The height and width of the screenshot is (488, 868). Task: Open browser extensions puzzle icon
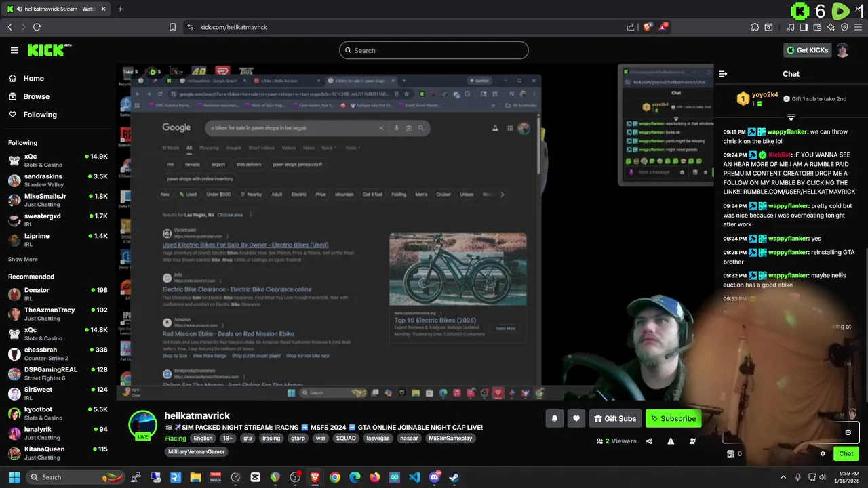755,27
